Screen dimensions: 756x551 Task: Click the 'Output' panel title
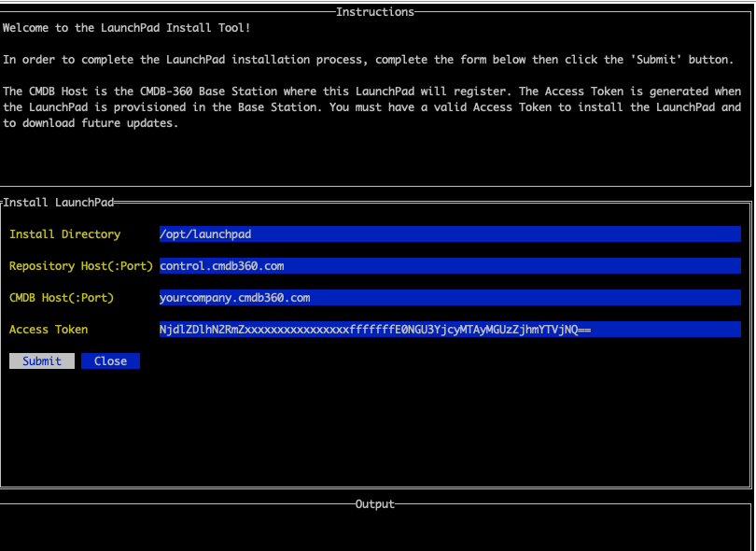click(x=375, y=504)
